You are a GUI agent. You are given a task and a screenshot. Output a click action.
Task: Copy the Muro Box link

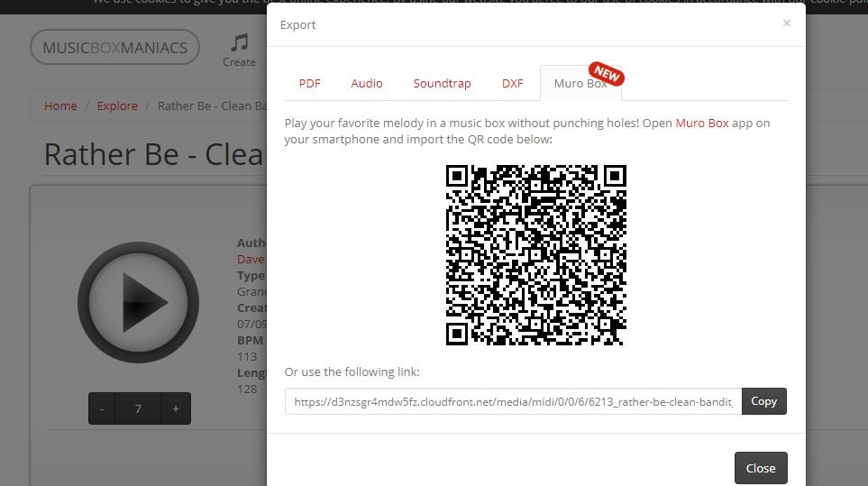pyautogui.click(x=764, y=401)
